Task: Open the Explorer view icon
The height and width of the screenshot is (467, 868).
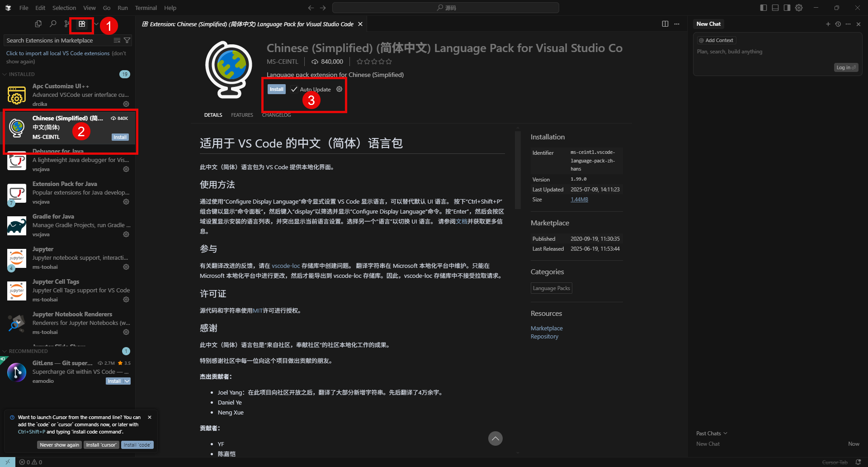Action: coord(38,24)
